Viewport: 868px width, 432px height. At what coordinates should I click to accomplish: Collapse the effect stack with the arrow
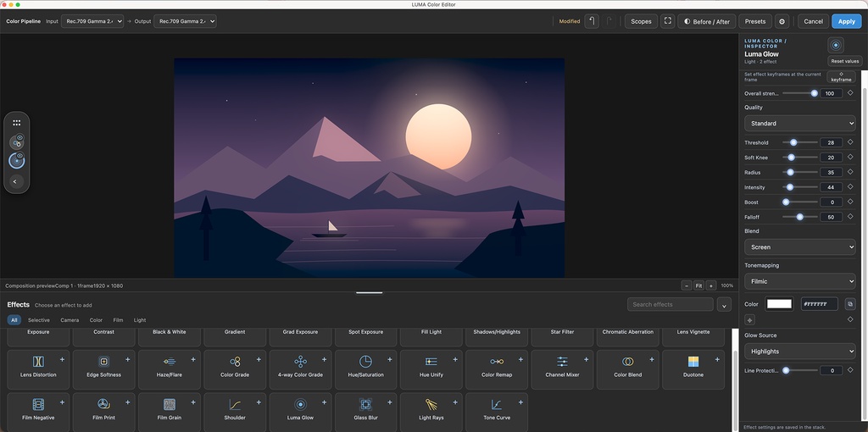[15, 181]
